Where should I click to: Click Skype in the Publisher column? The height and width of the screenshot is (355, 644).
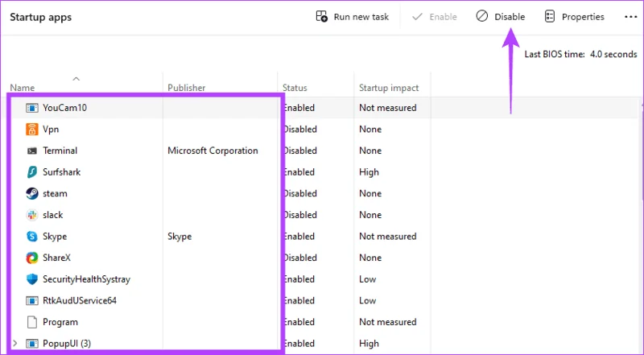(180, 236)
